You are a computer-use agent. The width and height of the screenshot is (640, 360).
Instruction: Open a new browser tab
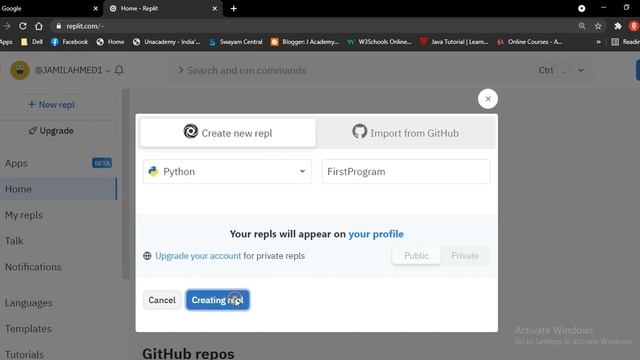pos(233,8)
